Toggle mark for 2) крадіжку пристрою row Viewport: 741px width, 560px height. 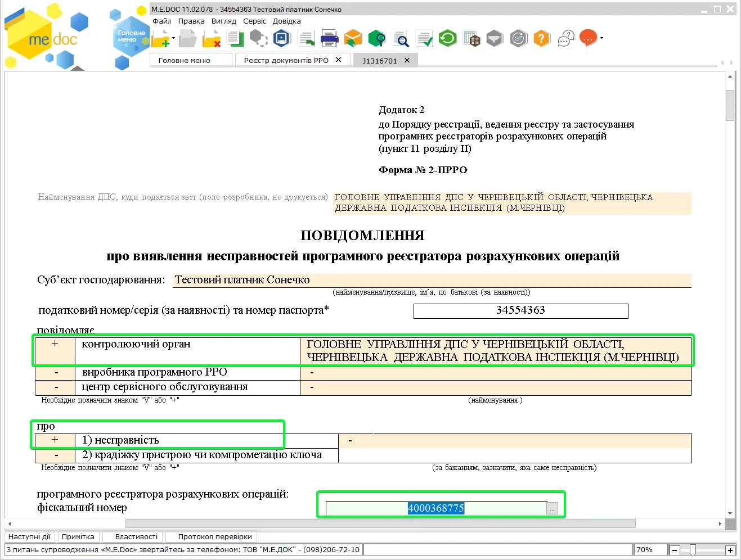pos(55,455)
